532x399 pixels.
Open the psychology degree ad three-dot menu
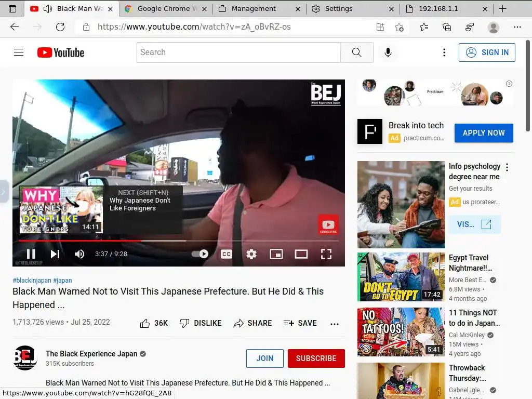[x=507, y=167]
